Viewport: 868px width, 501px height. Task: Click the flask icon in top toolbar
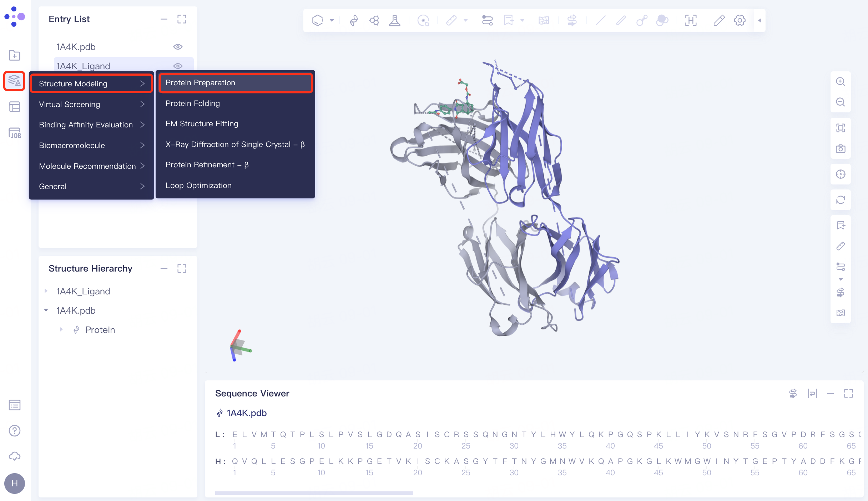click(x=394, y=20)
